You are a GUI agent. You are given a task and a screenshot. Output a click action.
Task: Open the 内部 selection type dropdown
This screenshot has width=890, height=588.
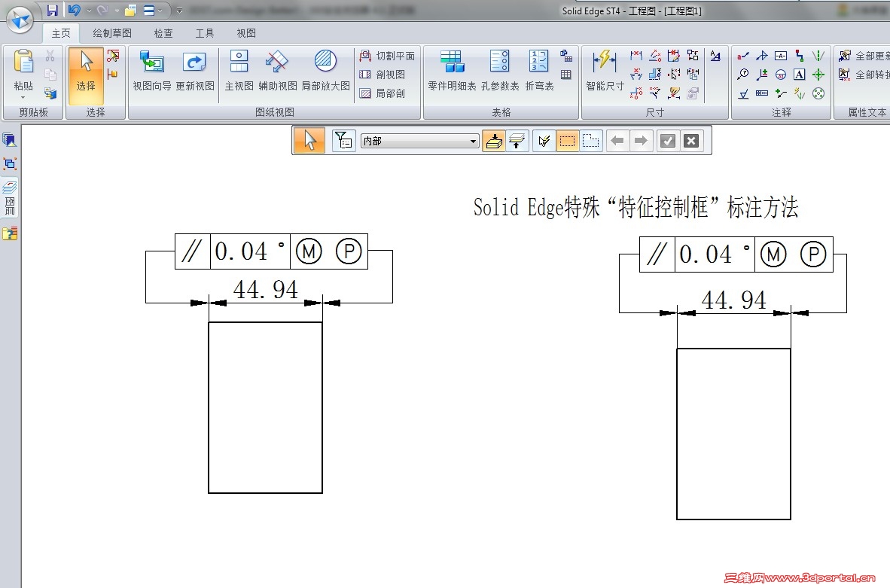(420, 141)
